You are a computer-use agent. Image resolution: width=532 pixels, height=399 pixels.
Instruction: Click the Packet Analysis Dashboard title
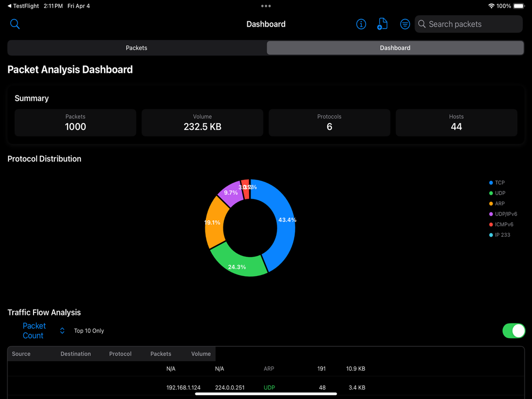(x=70, y=70)
